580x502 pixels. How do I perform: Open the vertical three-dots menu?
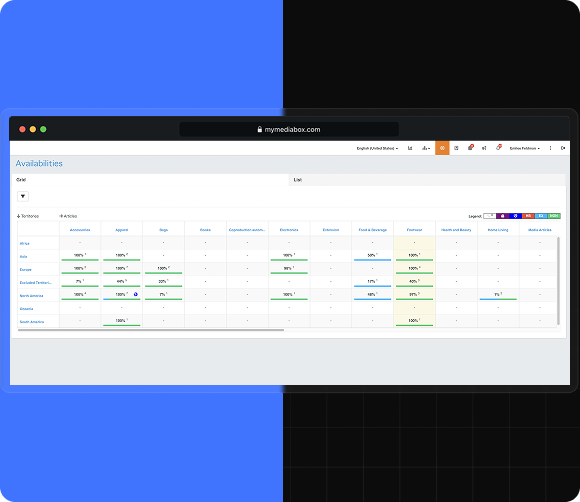(x=550, y=148)
